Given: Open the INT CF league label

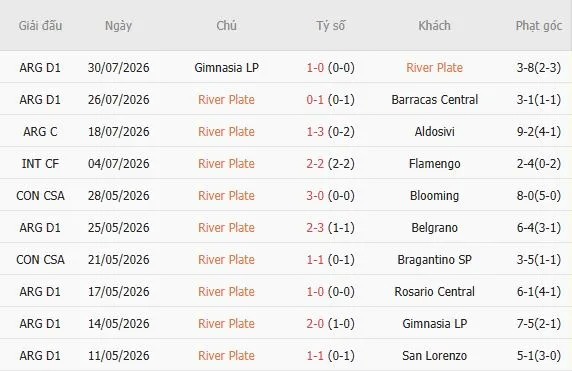Looking at the screenshot, I should (x=40, y=163).
